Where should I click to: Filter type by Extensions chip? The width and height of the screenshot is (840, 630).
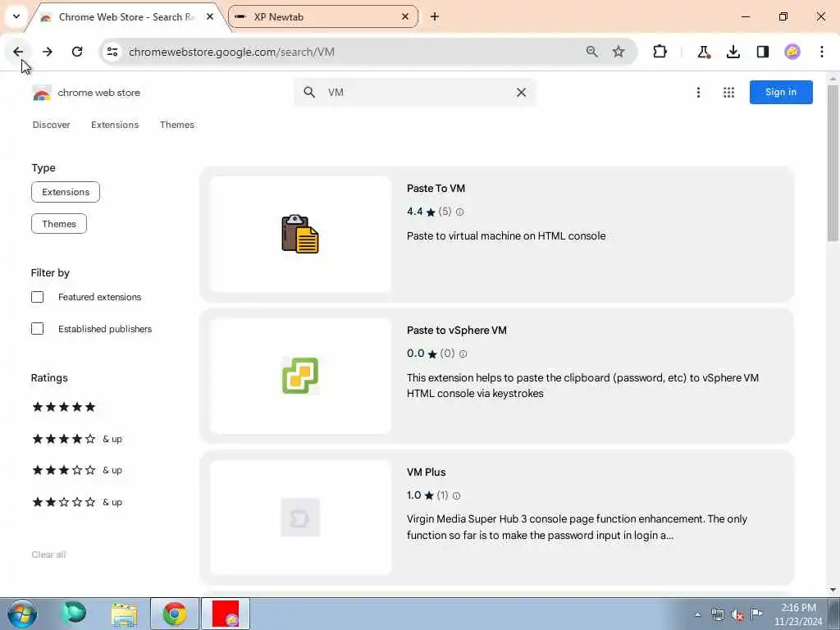(x=66, y=192)
